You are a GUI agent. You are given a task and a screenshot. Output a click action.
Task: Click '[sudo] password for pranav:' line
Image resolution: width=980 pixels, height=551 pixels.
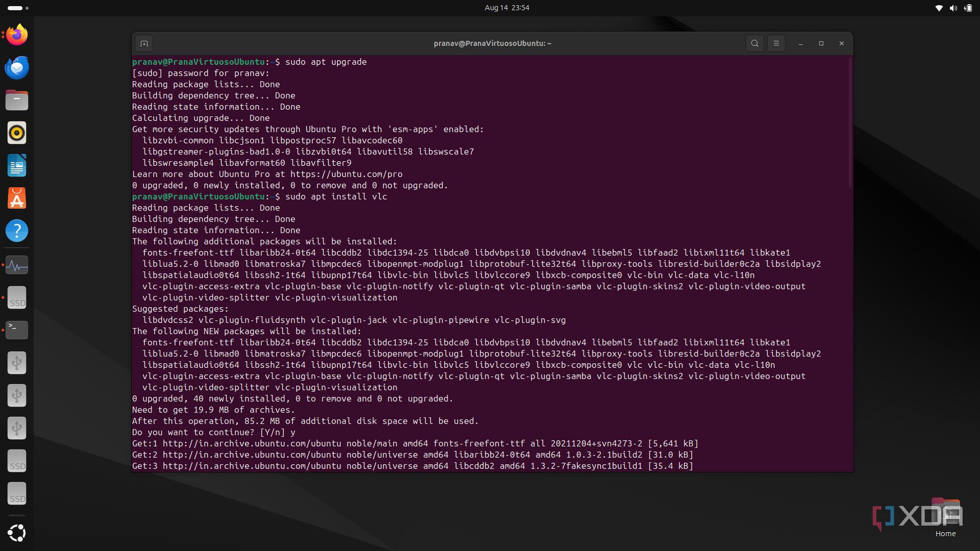[201, 73]
